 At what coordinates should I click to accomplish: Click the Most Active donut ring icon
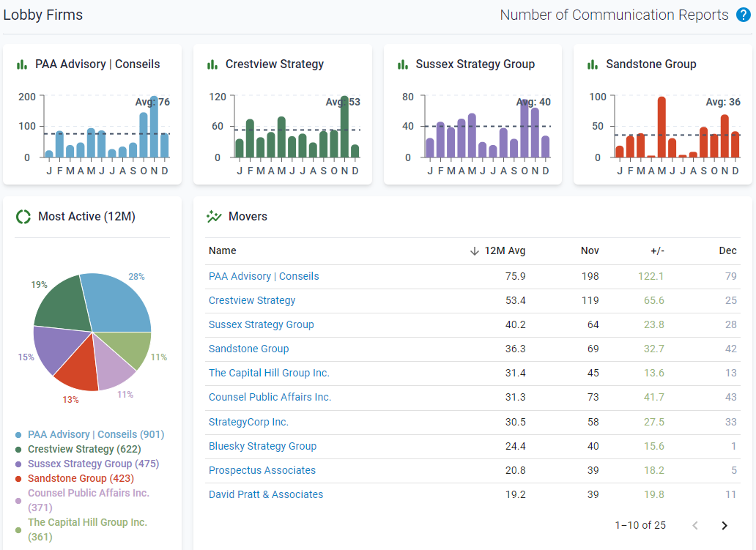pos(23,217)
